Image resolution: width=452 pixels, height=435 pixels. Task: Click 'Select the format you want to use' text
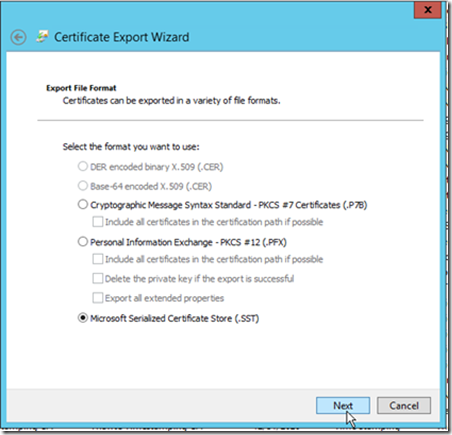[131, 147]
